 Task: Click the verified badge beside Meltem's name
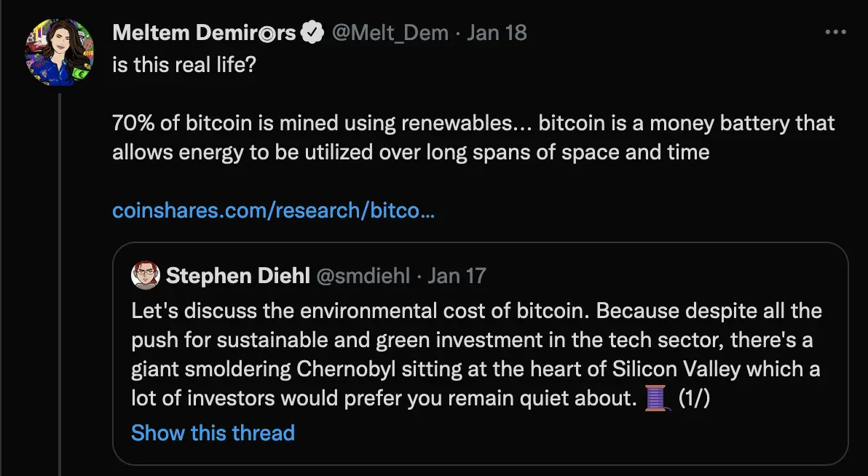pos(313,33)
